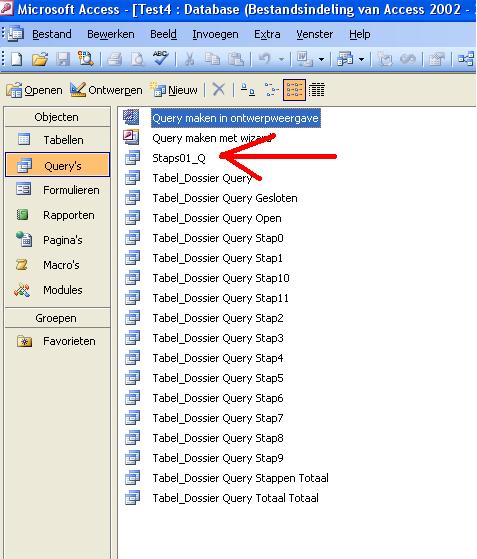477x559 pixels.
Task: Expand the New Object dropdown arrow
Action: (x=361, y=59)
